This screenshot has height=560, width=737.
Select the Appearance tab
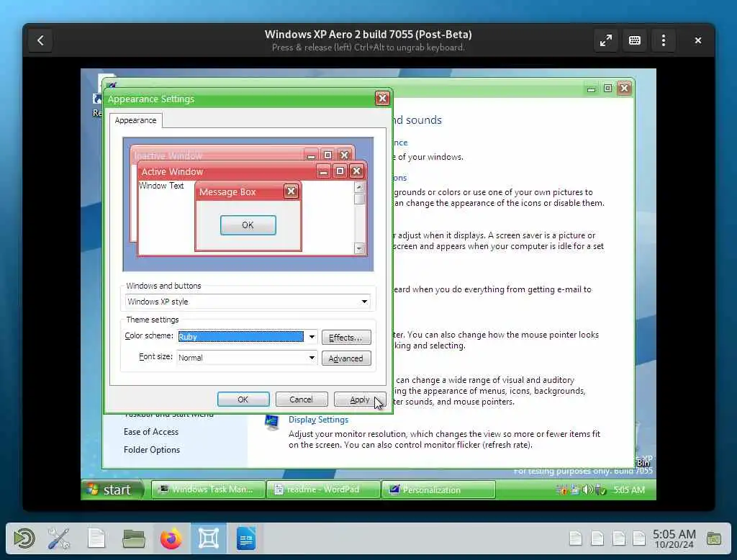click(135, 120)
